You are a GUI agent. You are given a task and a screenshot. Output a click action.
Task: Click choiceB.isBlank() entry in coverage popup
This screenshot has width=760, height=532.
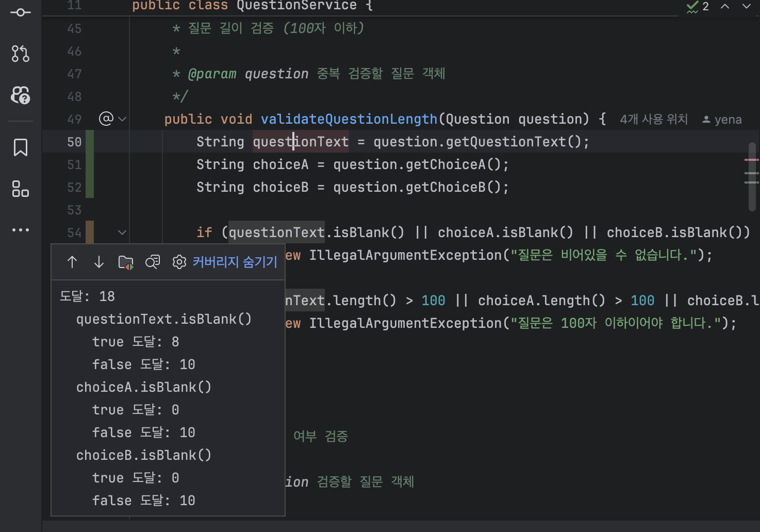coord(144,455)
